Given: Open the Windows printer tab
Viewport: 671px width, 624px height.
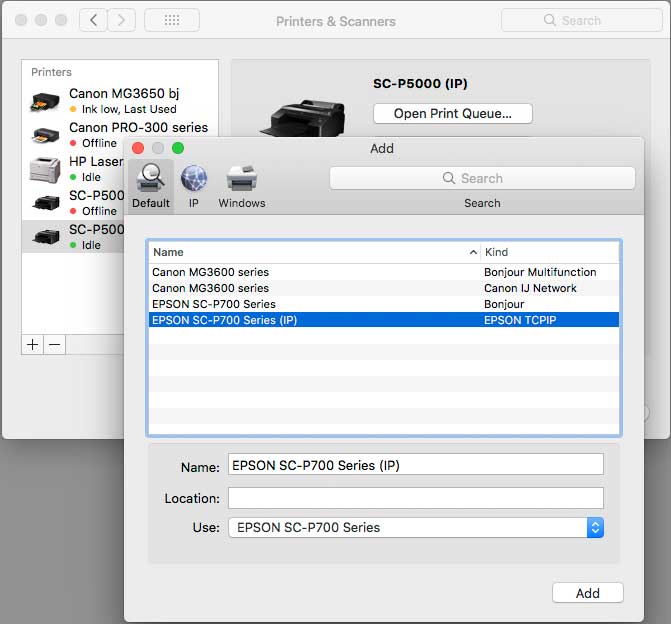Looking at the screenshot, I should [x=242, y=186].
